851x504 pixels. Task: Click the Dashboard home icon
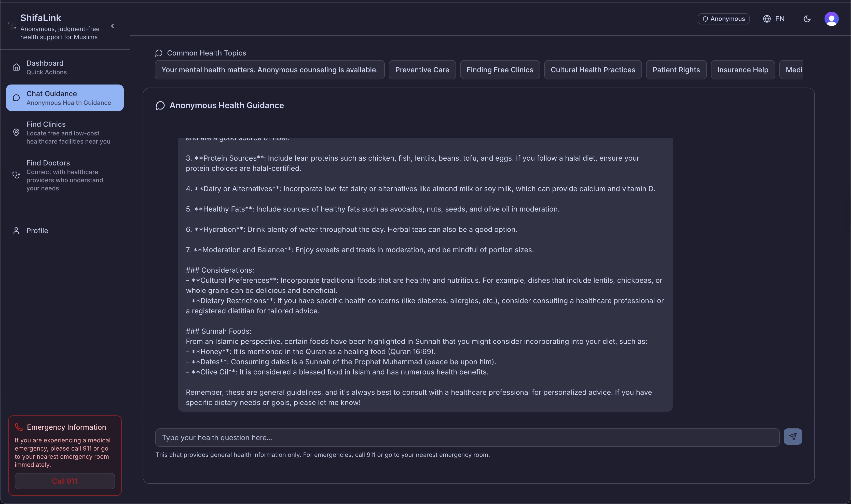(x=16, y=67)
